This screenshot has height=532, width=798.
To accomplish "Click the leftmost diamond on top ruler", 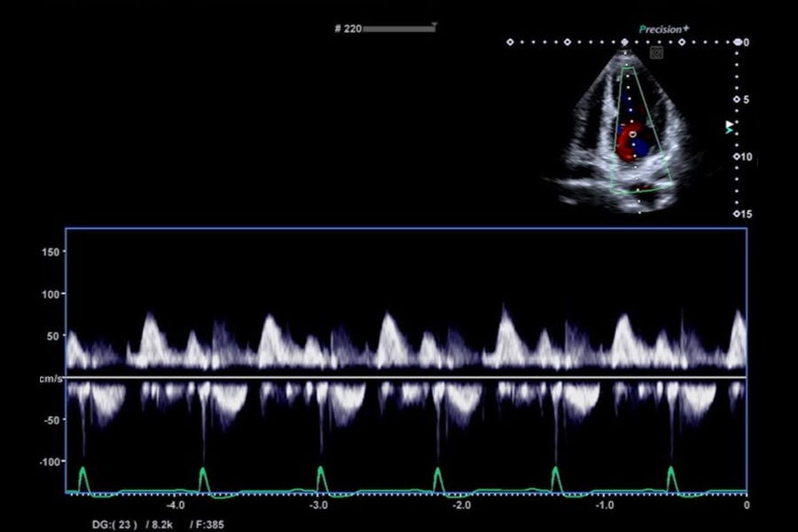I will pos(510,43).
